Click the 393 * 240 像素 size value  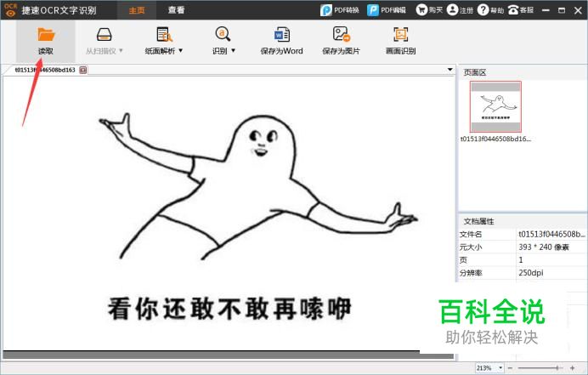tap(544, 247)
